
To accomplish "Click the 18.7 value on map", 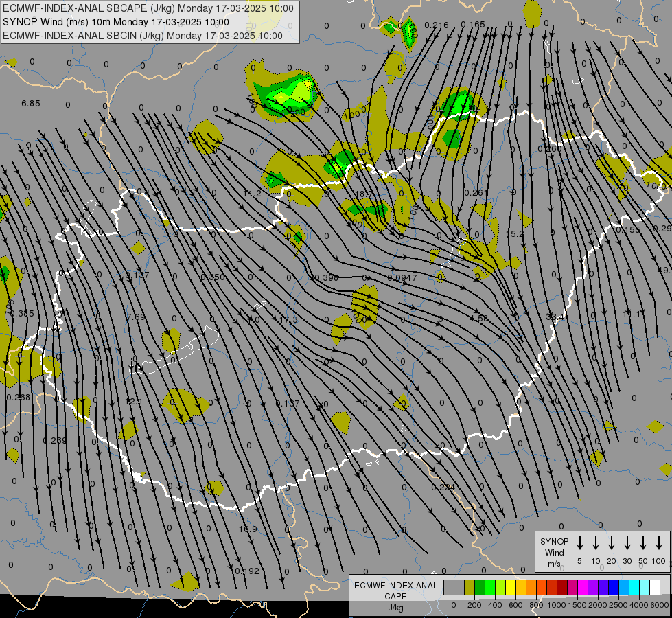I will (364, 194).
